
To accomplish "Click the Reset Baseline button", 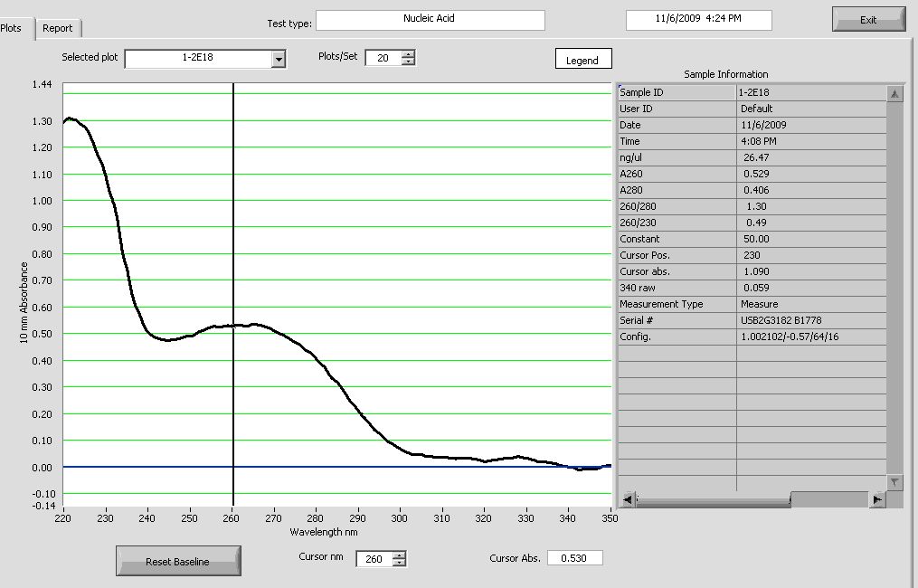I will point(178,561).
